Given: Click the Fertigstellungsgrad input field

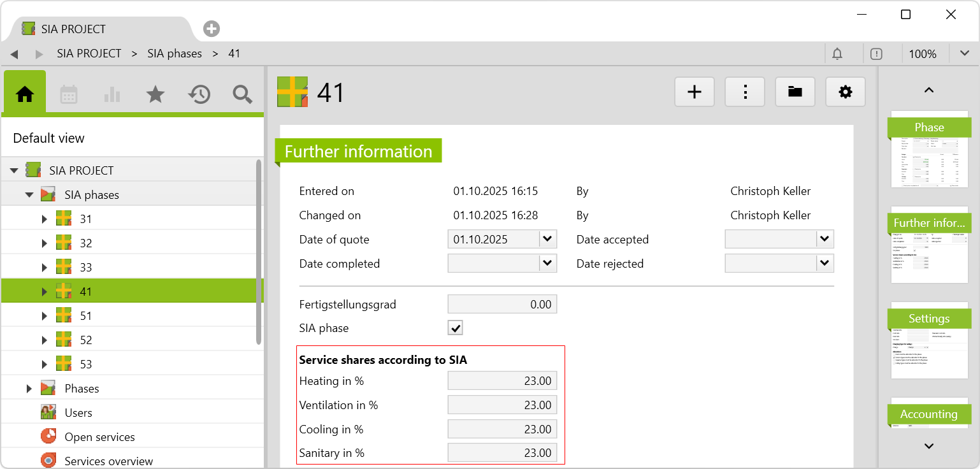Looking at the screenshot, I should point(502,305).
